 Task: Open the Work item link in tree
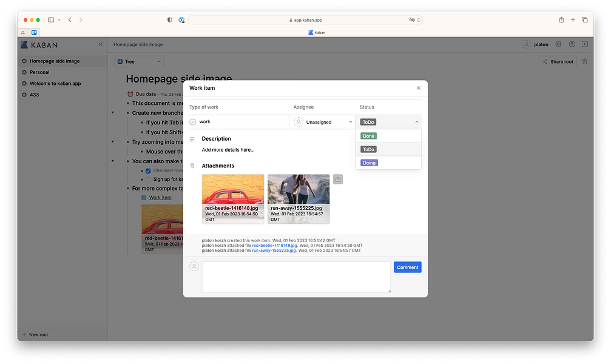point(160,198)
